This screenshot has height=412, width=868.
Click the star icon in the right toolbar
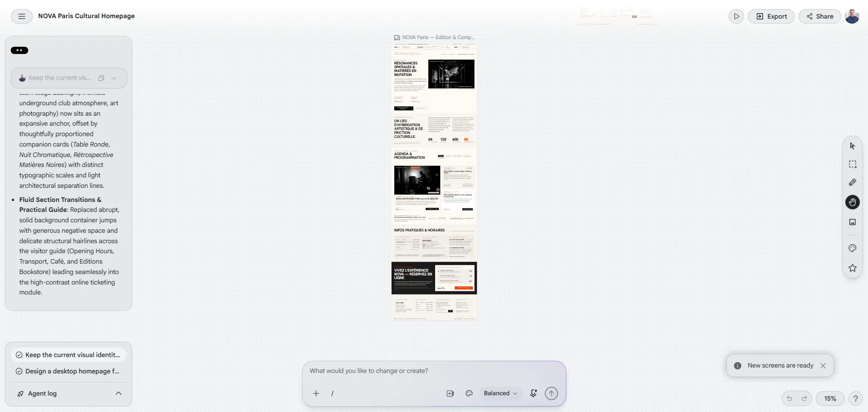pos(853,268)
